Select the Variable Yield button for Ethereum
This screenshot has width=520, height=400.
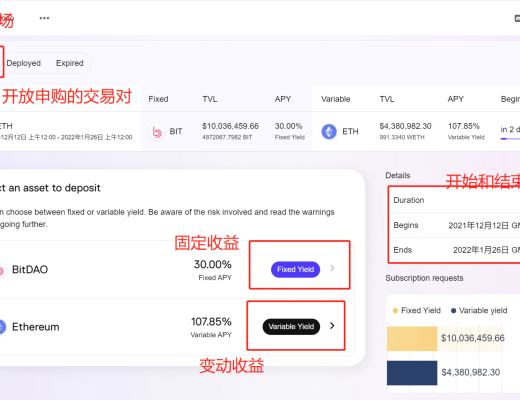tap(291, 327)
